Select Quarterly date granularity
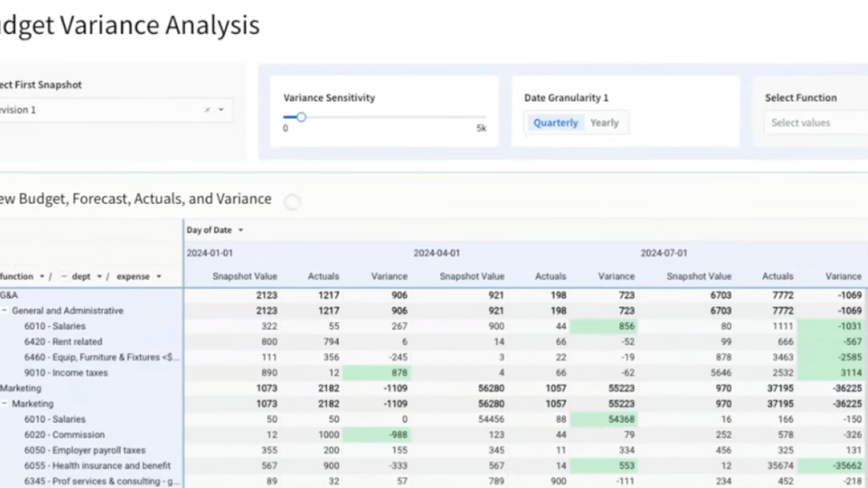Viewport: 868px width, 488px height. tap(556, 123)
